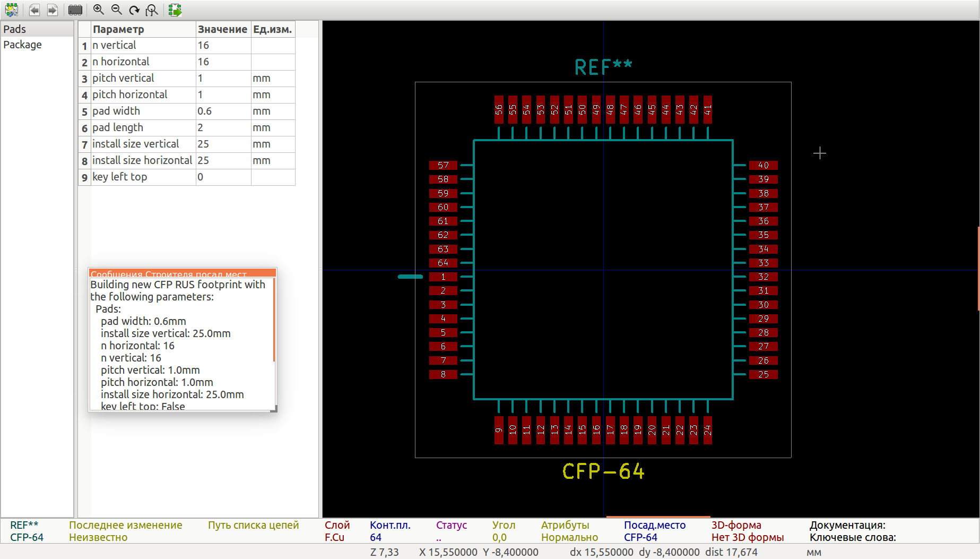Open the footprint wizard selection icon
The height and width of the screenshot is (559, 980).
pyautogui.click(x=11, y=10)
